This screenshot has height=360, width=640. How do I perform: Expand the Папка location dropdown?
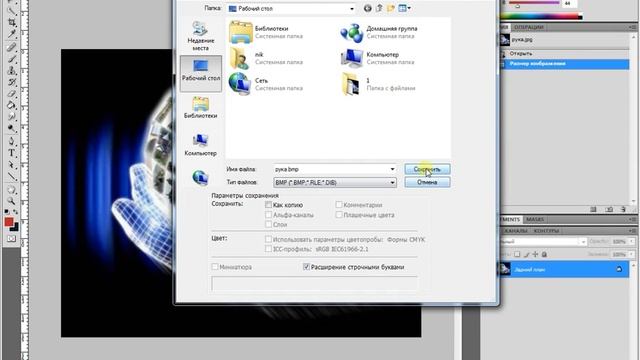(352, 9)
